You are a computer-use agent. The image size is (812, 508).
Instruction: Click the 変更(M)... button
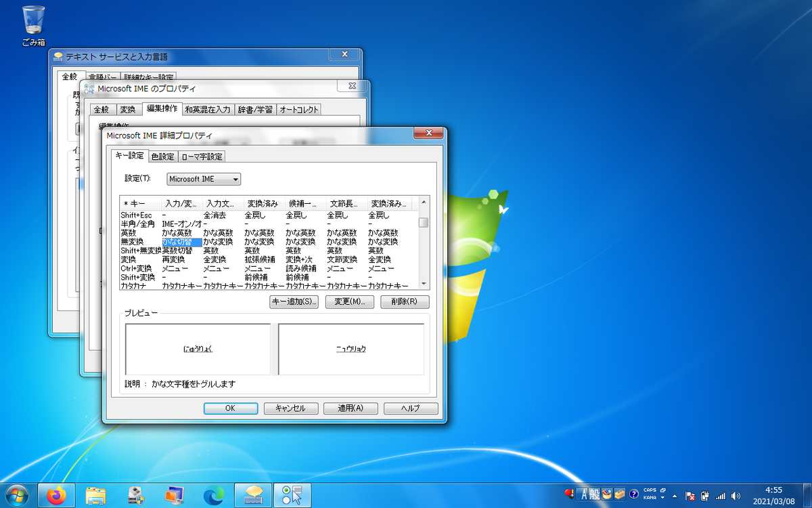click(350, 302)
